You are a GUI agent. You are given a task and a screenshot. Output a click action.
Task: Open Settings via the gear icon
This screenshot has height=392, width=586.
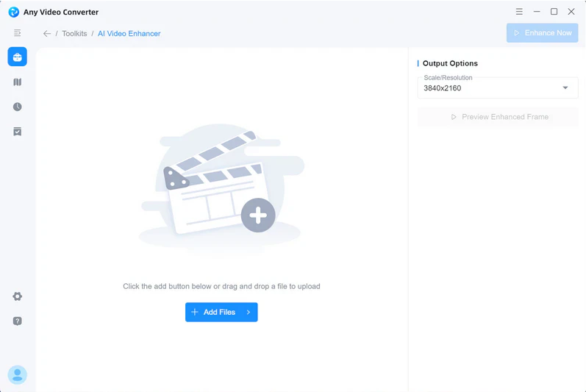pos(18,296)
